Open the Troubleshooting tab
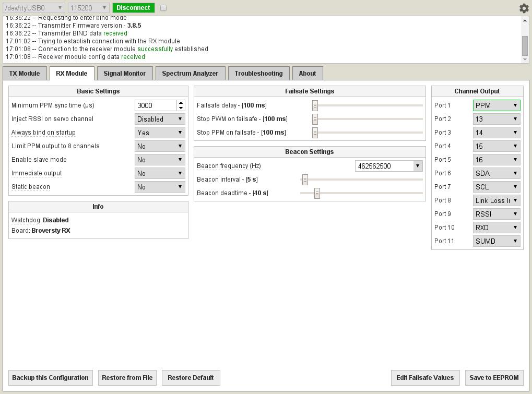 258,73
